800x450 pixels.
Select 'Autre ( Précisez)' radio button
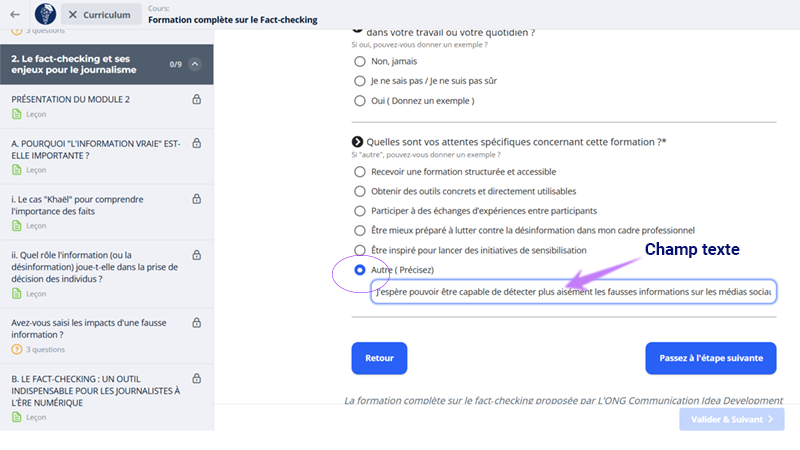tap(360, 270)
